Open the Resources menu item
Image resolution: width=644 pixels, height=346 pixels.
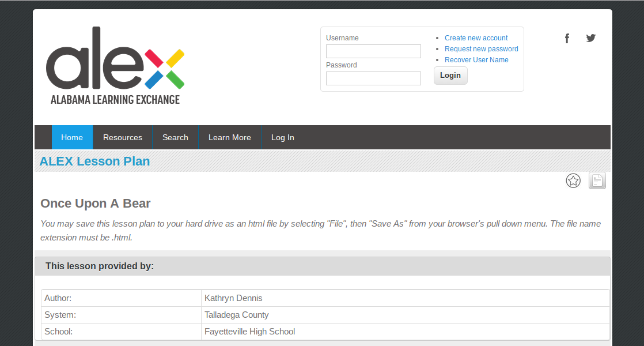(x=123, y=137)
